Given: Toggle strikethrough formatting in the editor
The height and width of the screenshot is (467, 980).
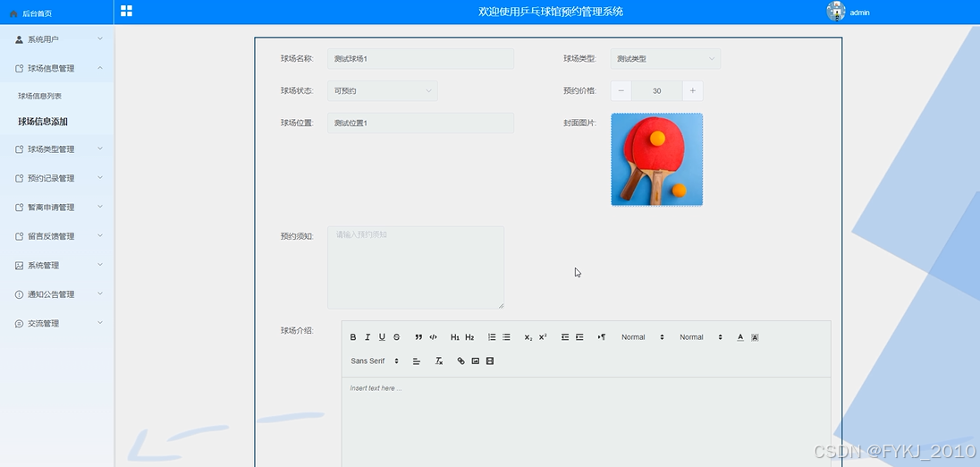Looking at the screenshot, I should pos(396,337).
